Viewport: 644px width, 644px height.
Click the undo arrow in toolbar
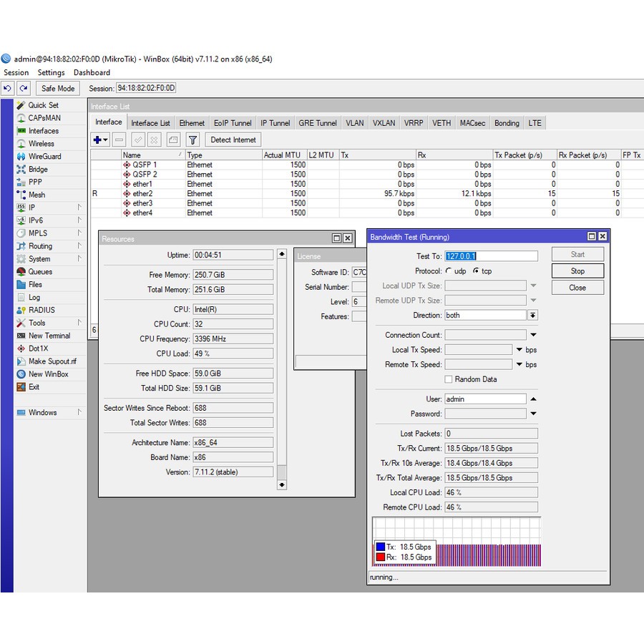[8, 89]
